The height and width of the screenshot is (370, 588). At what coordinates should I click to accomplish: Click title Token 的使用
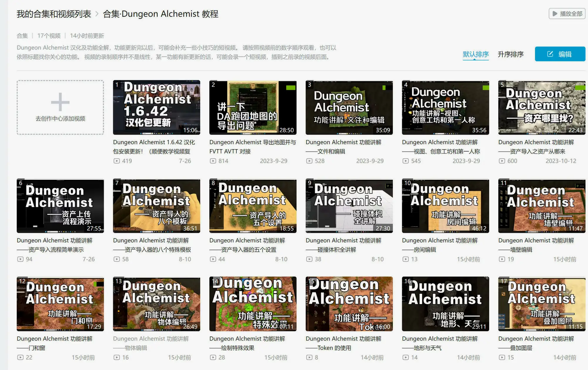click(x=343, y=343)
